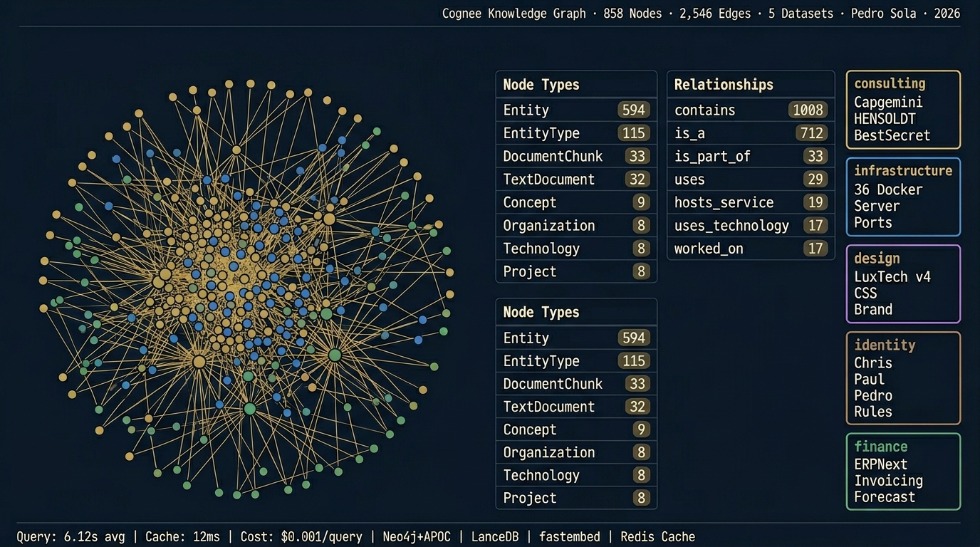Click HENSOLDT in the consulting card
This screenshot has width=980, height=547.
click(x=885, y=119)
